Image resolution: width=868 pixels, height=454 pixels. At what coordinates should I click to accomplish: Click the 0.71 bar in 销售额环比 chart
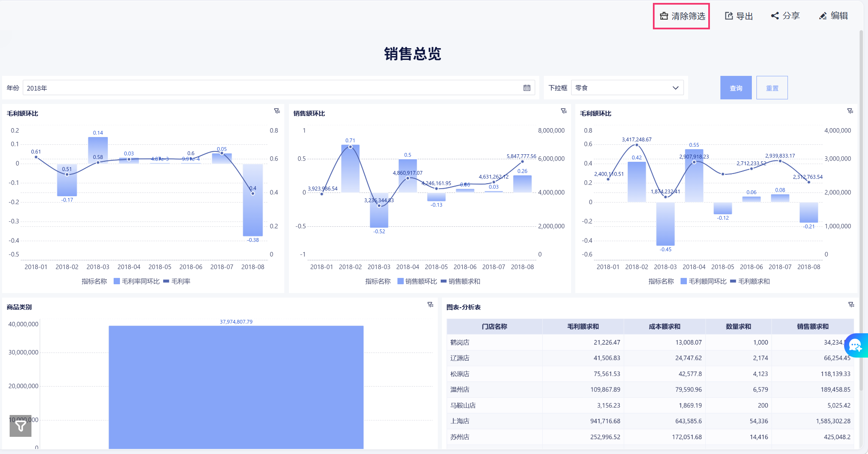(350, 169)
